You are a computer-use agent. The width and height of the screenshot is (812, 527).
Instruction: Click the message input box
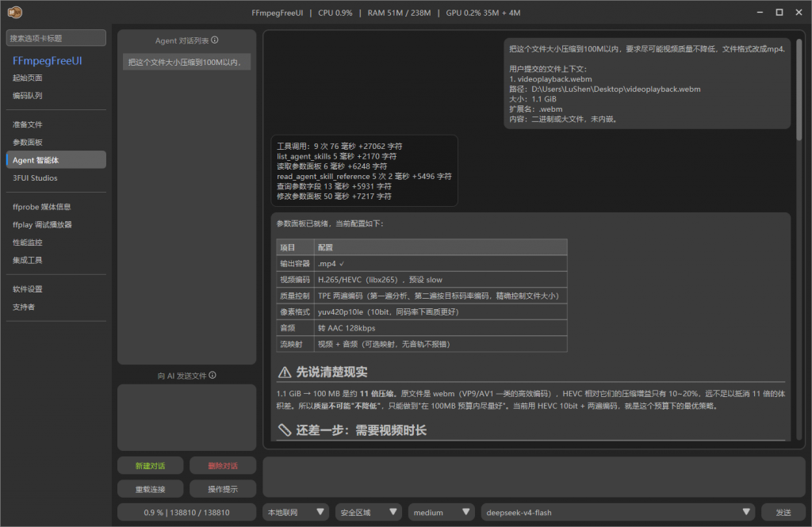[534, 477]
